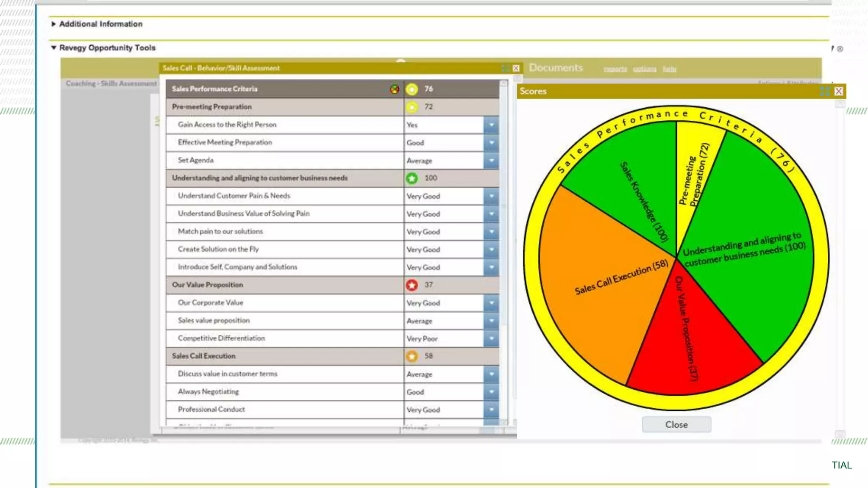Click the reports link by Documents

point(615,69)
